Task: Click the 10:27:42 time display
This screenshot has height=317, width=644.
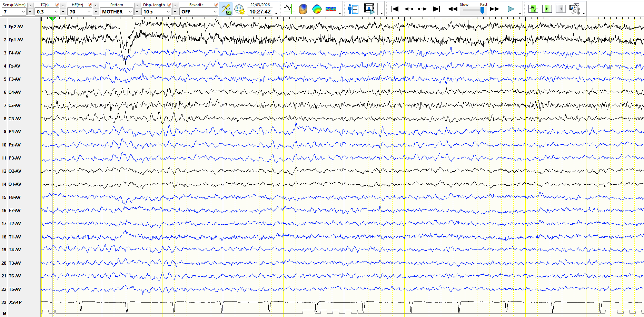Action: pyautogui.click(x=260, y=12)
